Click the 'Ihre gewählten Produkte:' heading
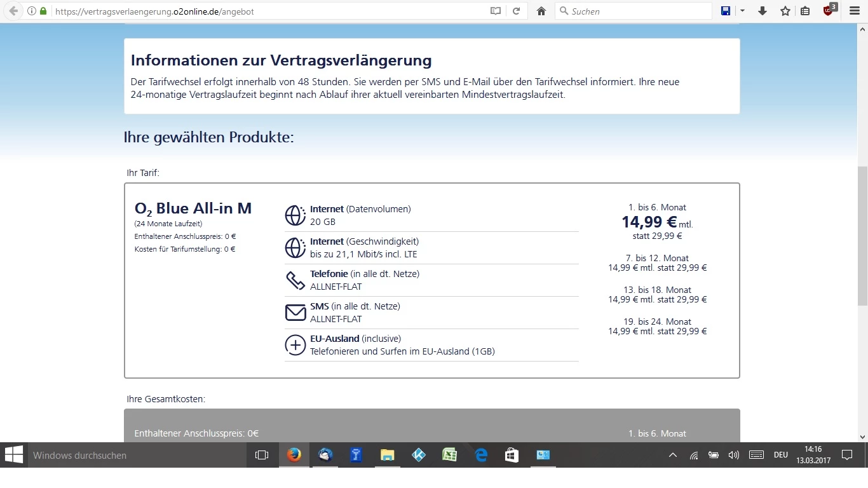The width and height of the screenshot is (868, 488). [209, 137]
